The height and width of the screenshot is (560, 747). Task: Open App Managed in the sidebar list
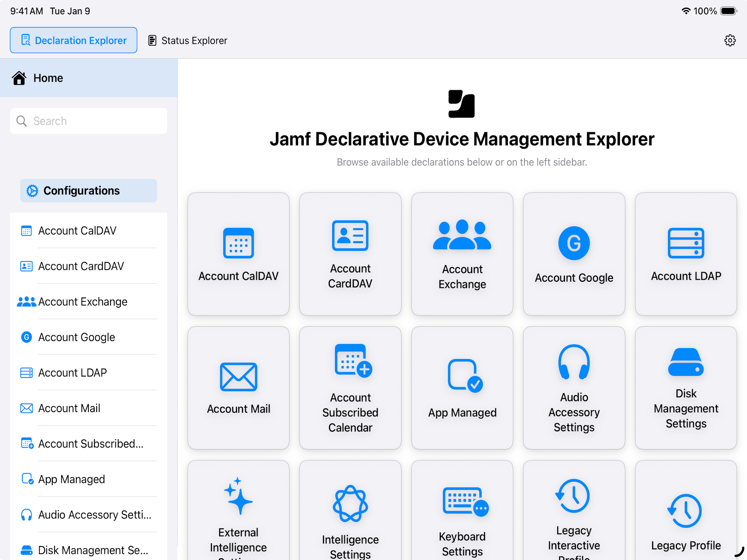click(x=89, y=479)
